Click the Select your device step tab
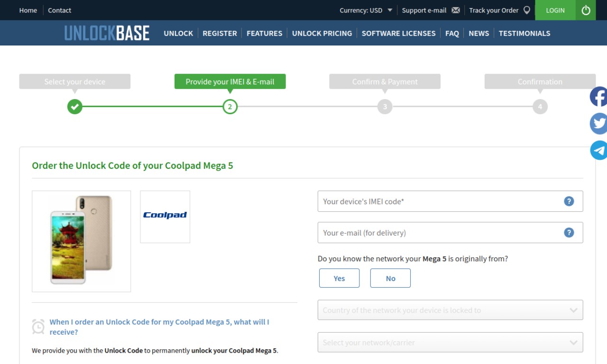The height and width of the screenshot is (364, 607). coord(75,82)
